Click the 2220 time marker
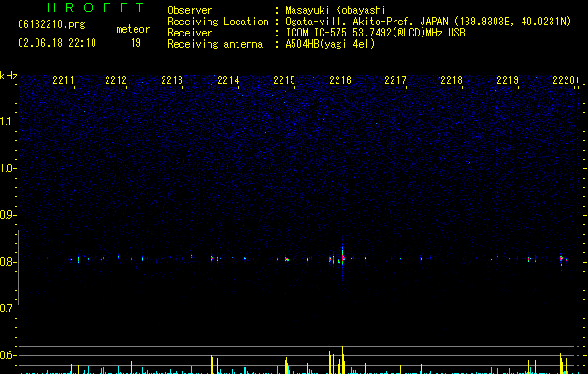The image size is (588, 374). click(564, 80)
